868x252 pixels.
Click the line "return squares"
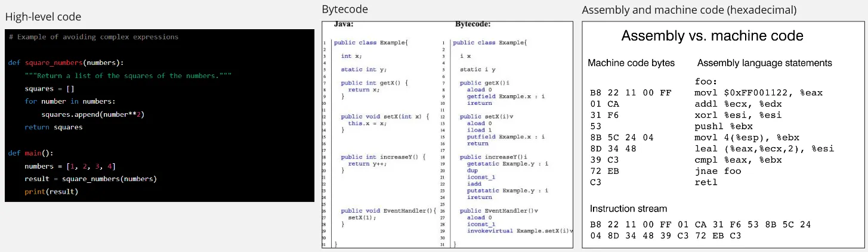[54, 127]
